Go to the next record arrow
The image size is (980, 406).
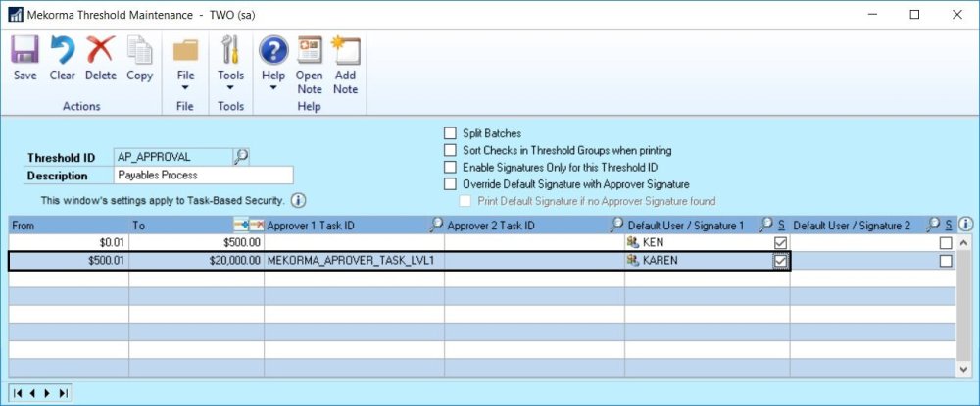[47, 393]
